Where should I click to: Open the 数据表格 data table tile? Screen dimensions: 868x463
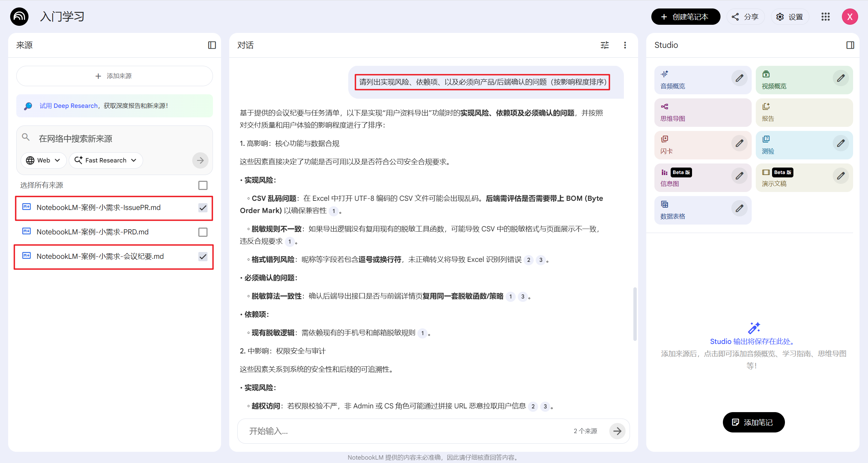pyautogui.click(x=692, y=210)
